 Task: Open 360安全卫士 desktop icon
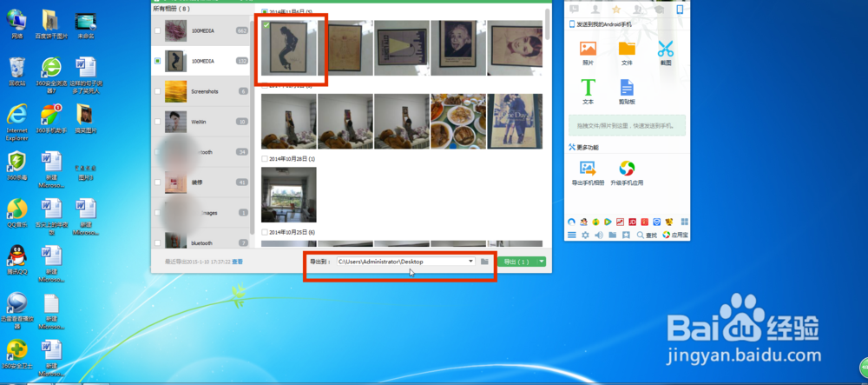click(17, 355)
